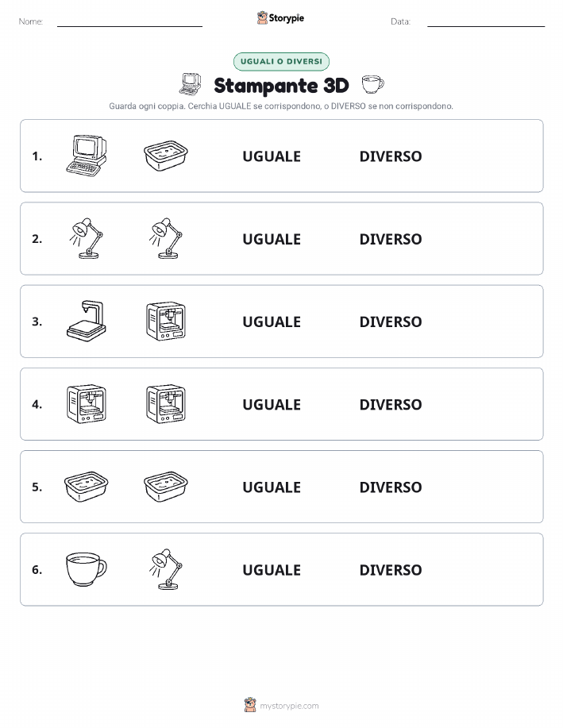Click the right tray icon in row 5
This screenshot has height=728, width=563.
point(166,486)
